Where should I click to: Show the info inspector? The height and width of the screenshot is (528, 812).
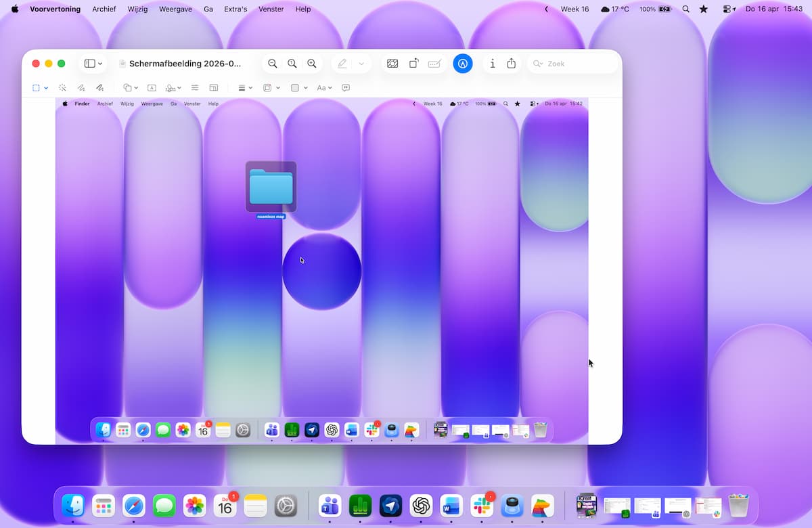[492, 64]
